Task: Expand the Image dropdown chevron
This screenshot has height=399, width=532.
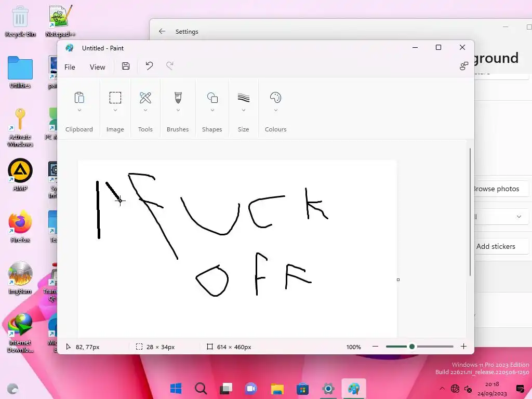Action: 115,110
